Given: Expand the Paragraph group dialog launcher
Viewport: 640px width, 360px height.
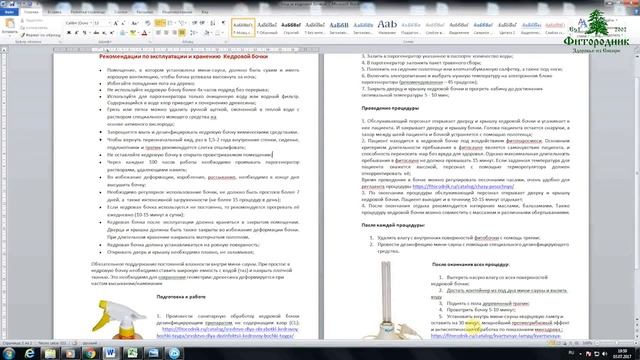Looking at the screenshot, I should point(226,42).
